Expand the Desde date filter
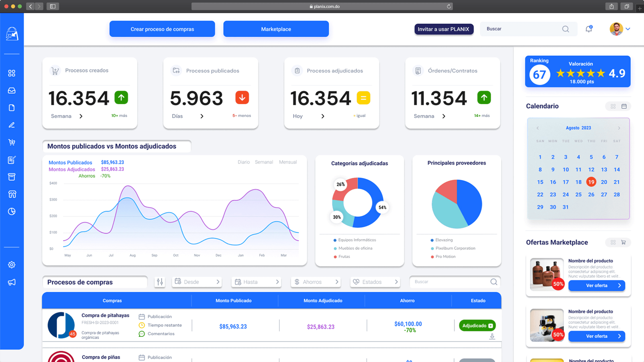The height and width of the screenshot is (362, 644). tap(197, 282)
